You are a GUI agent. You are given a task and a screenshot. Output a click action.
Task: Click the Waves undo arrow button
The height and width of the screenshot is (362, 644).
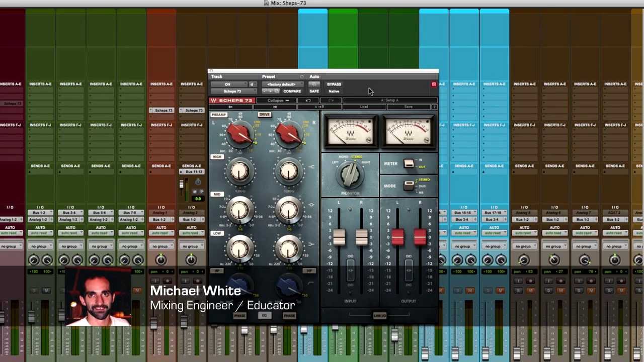[308, 101]
